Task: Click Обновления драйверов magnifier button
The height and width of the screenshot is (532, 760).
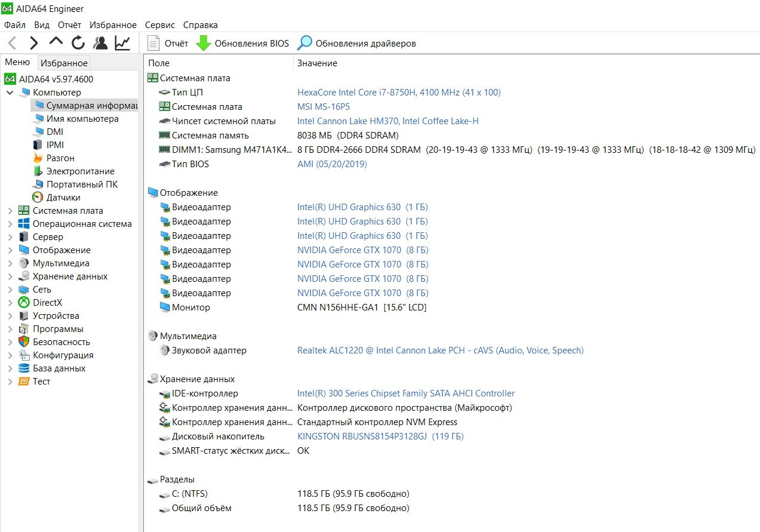Action: click(x=357, y=44)
